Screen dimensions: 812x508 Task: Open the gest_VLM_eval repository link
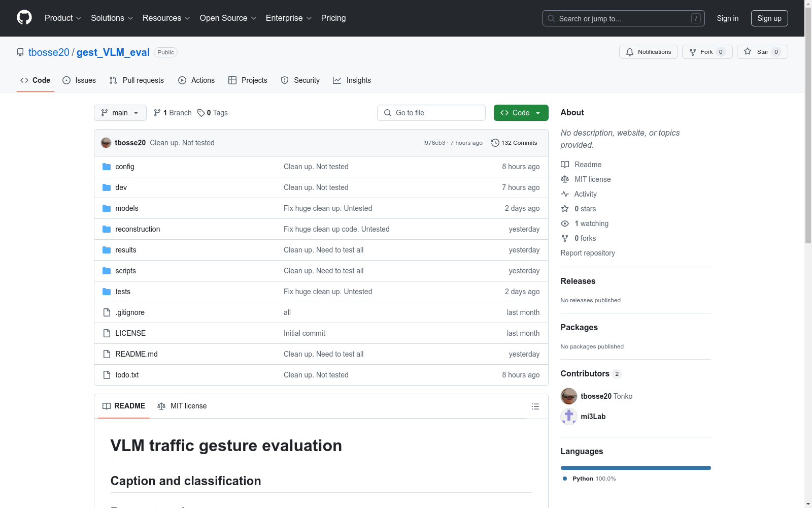click(113, 52)
